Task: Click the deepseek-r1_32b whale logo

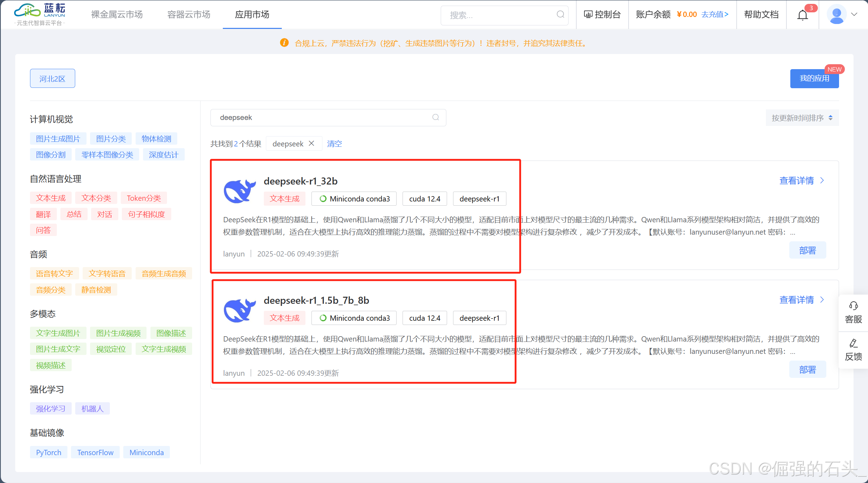Action: click(240, 191)
